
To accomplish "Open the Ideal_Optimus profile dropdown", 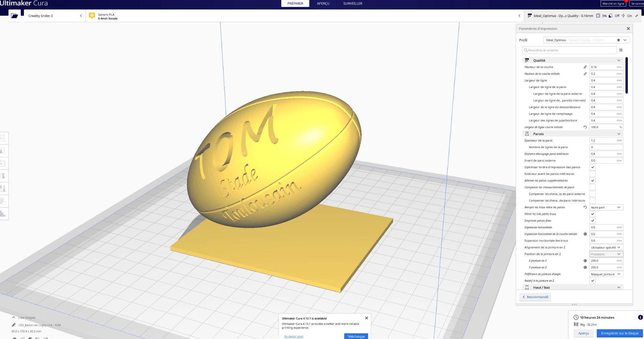I will tap(586, 40).
